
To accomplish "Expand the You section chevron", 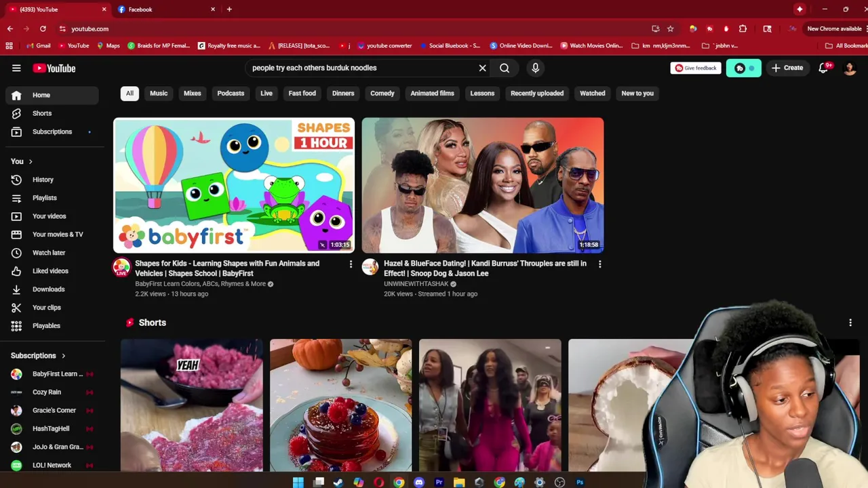I will [31, 161].
